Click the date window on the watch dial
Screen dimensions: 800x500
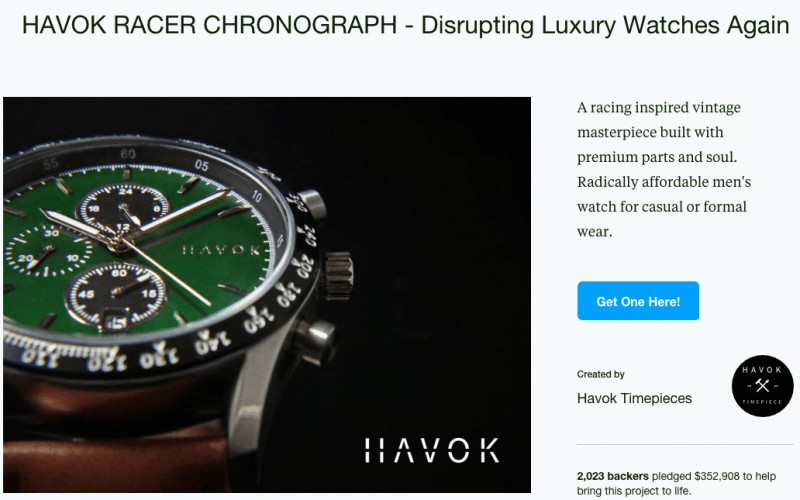[115, 321]
